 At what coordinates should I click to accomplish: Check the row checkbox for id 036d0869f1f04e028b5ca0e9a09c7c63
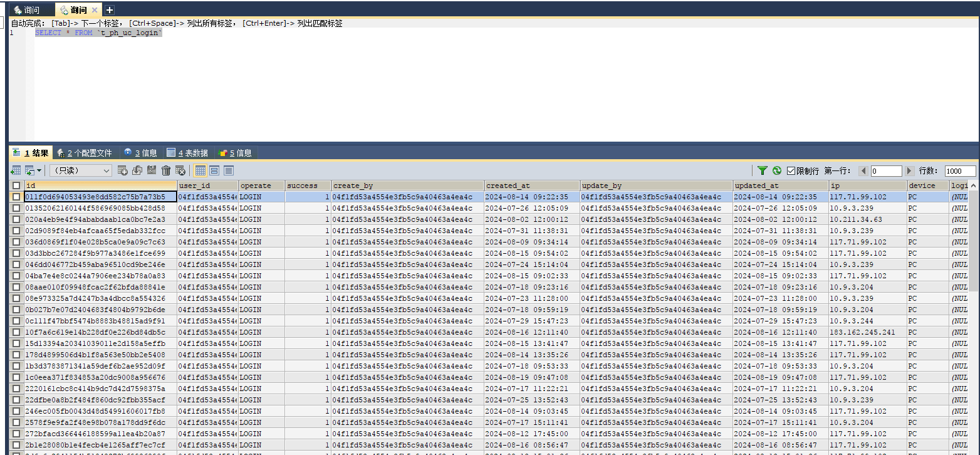click(x=16, y=242)
